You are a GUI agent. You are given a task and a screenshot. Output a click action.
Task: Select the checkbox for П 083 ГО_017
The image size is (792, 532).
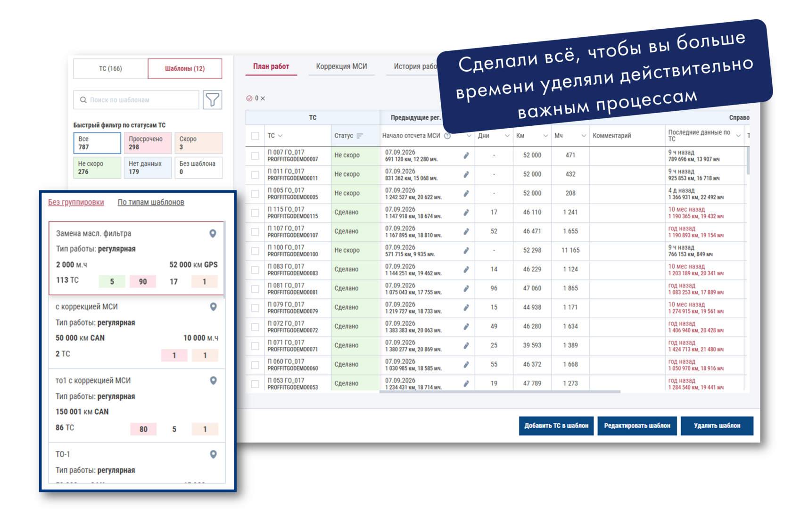point(255,270)
